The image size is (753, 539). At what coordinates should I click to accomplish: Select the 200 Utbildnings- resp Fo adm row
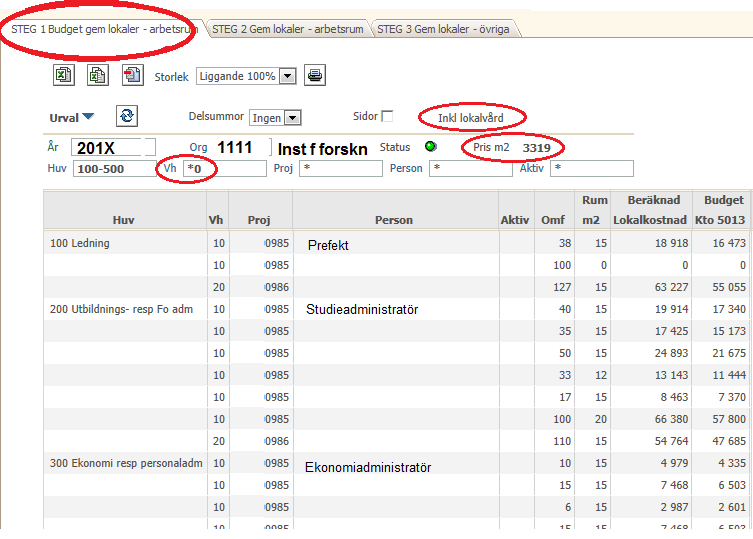click(121, 309)
